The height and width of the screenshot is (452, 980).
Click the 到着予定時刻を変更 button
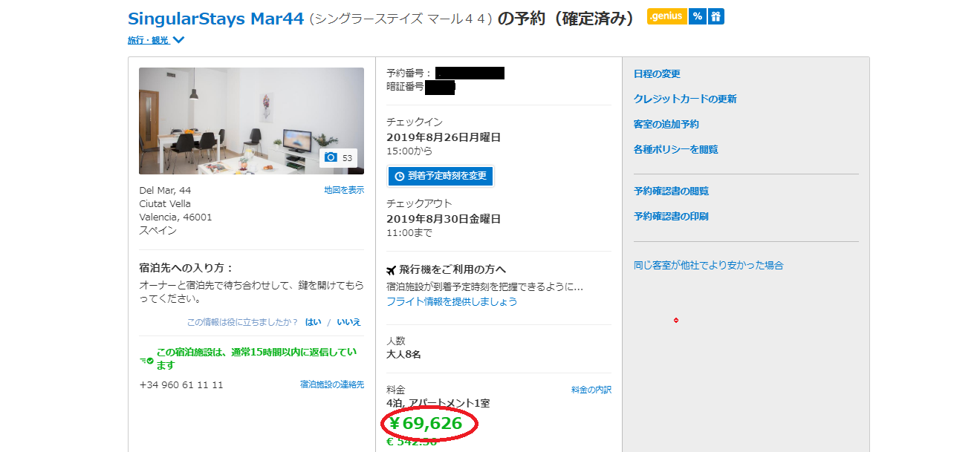tap(440, 176)
